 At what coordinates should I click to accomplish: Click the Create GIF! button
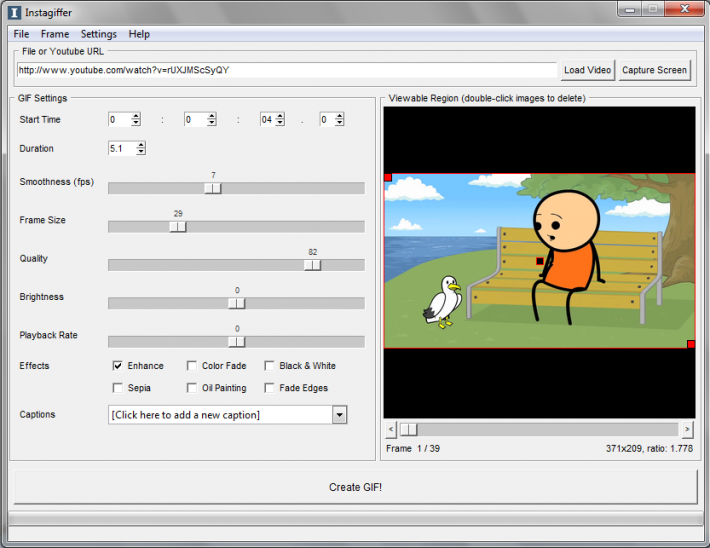point(355,487)
